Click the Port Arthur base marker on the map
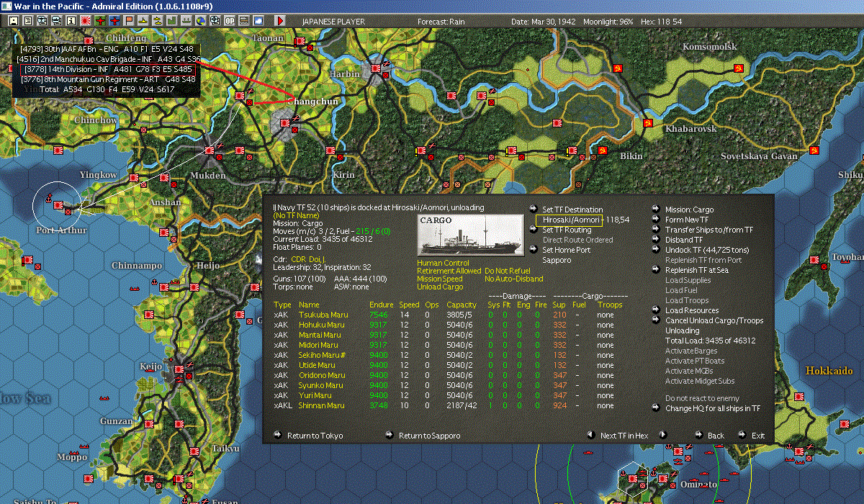 [58, 205]
